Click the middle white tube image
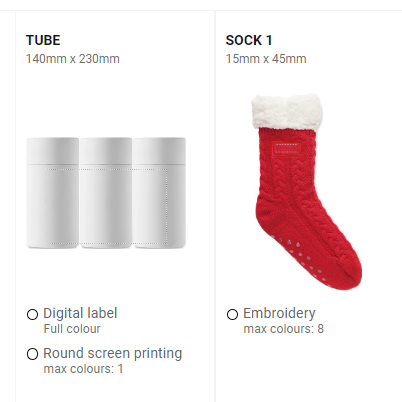This screenshot has height=402, width=402. pos(106,193)
